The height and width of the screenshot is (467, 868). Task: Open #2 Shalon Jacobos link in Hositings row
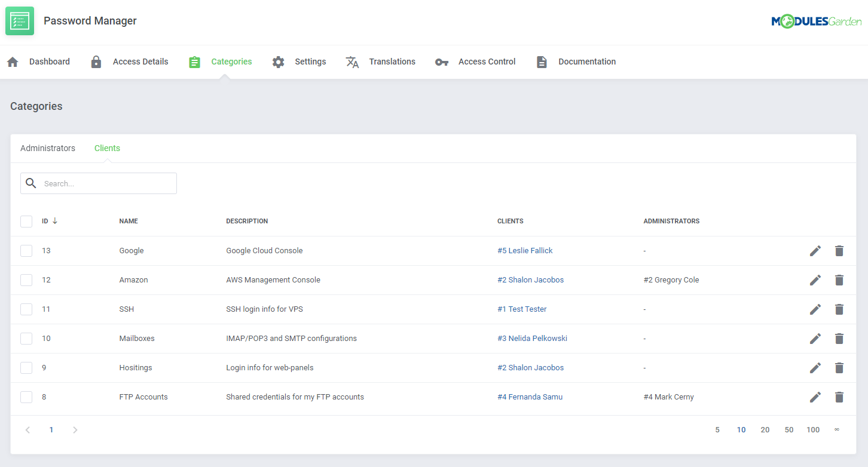pos(530,368)
